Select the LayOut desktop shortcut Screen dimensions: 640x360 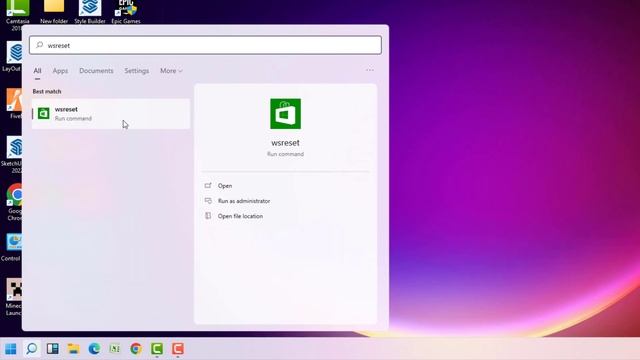tap(12, 57)
